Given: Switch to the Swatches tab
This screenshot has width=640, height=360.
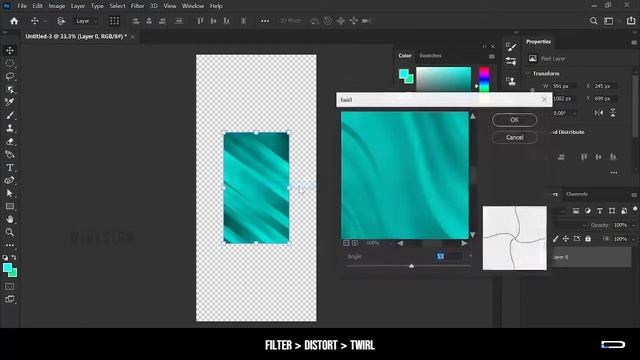Looking at the screenshot, I should (431, 56).
